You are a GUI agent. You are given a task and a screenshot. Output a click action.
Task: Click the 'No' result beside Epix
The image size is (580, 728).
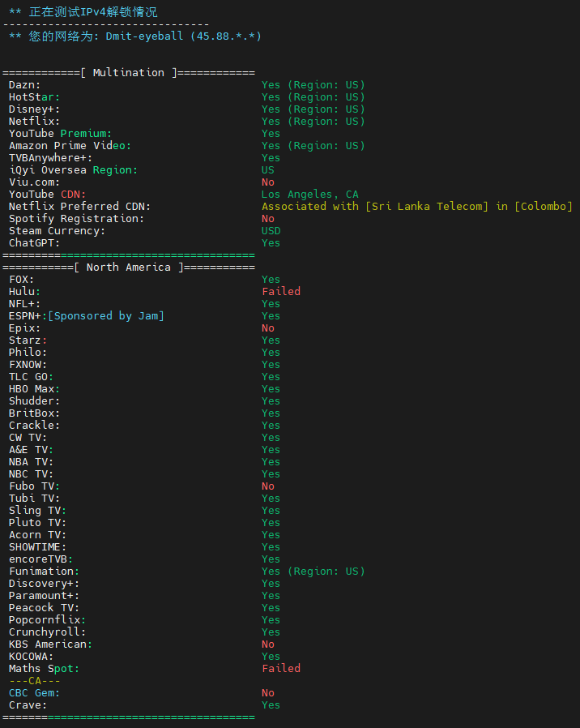[268, 328]
